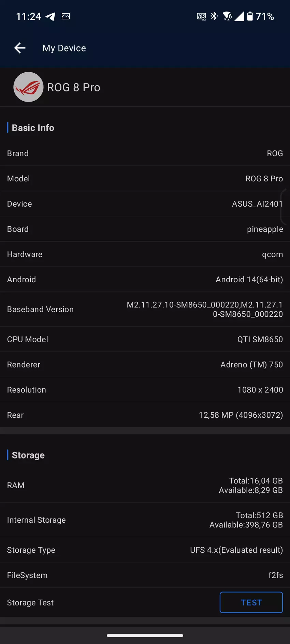Tap the Baseband Version row
290x644 pixels.
145,309
